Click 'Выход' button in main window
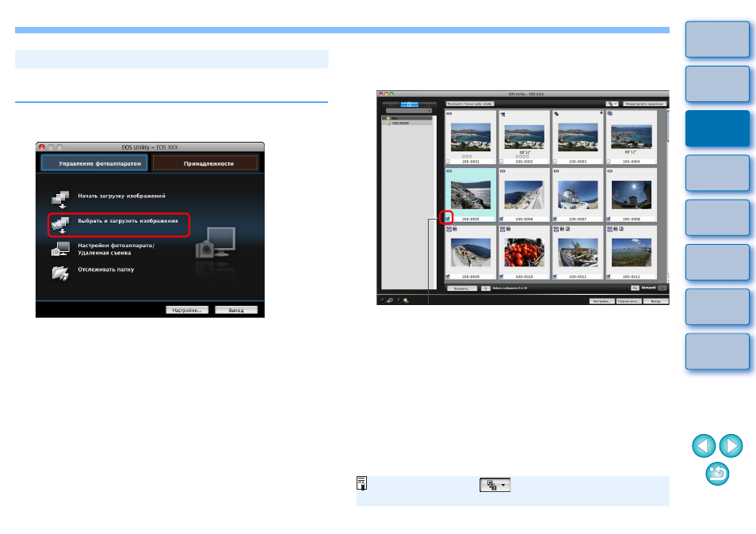This screenshot has height=534, width=756. click(236, 310)
